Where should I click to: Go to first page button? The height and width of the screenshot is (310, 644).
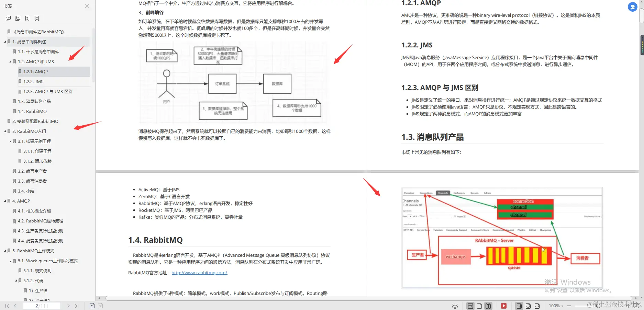(7, 306)
